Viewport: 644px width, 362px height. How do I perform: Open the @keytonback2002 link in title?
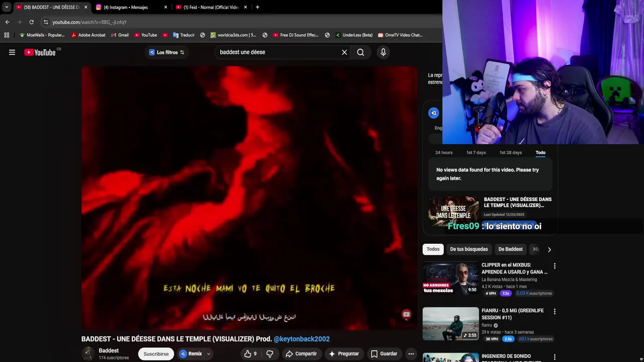tap(302, 339)
